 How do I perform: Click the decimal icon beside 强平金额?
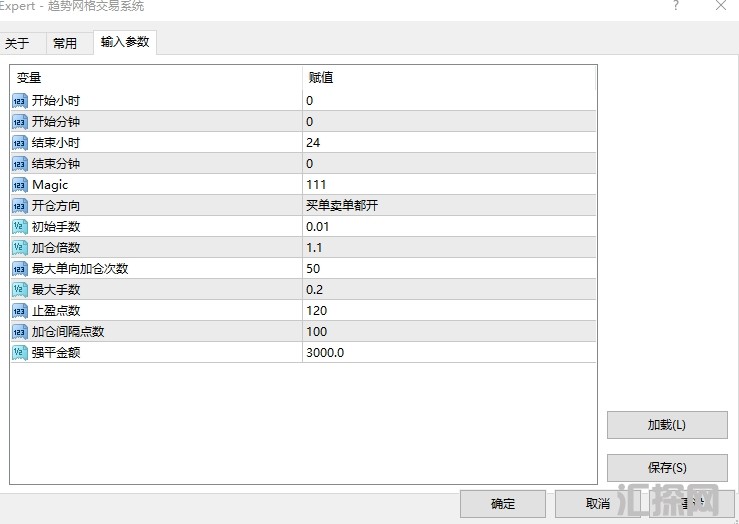click(19, 352)
